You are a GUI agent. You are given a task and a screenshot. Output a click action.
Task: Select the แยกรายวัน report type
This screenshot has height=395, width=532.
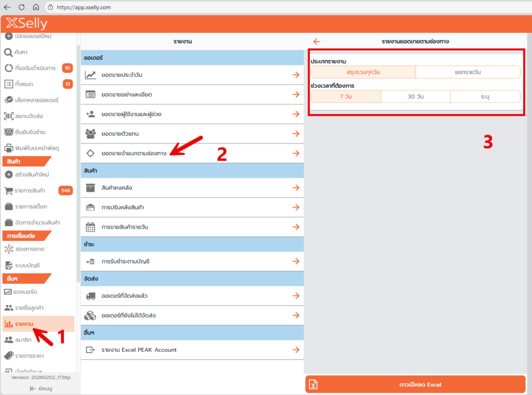click(468, 72)
